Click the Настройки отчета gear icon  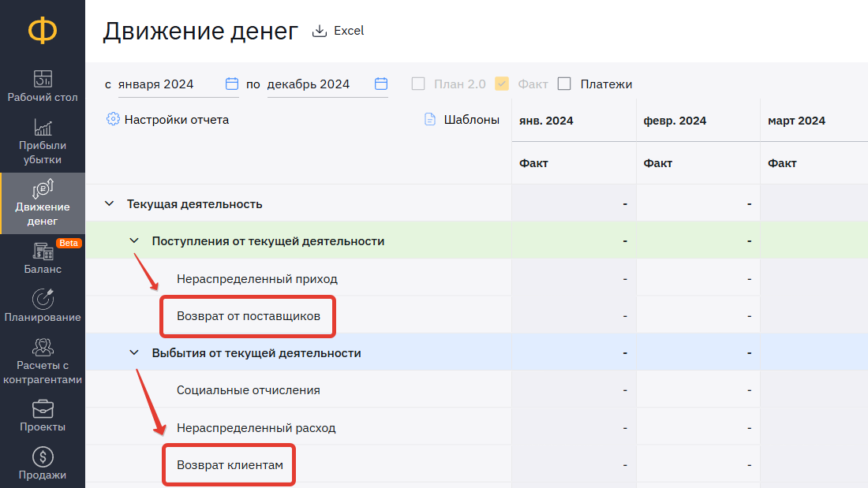pos(113,119)
